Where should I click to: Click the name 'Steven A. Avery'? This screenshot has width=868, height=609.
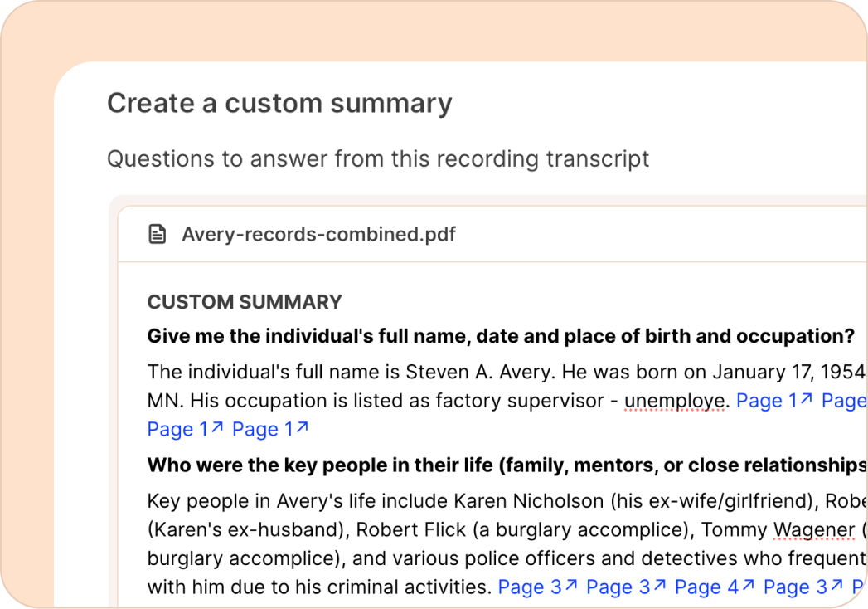click(x=479, y=371)
